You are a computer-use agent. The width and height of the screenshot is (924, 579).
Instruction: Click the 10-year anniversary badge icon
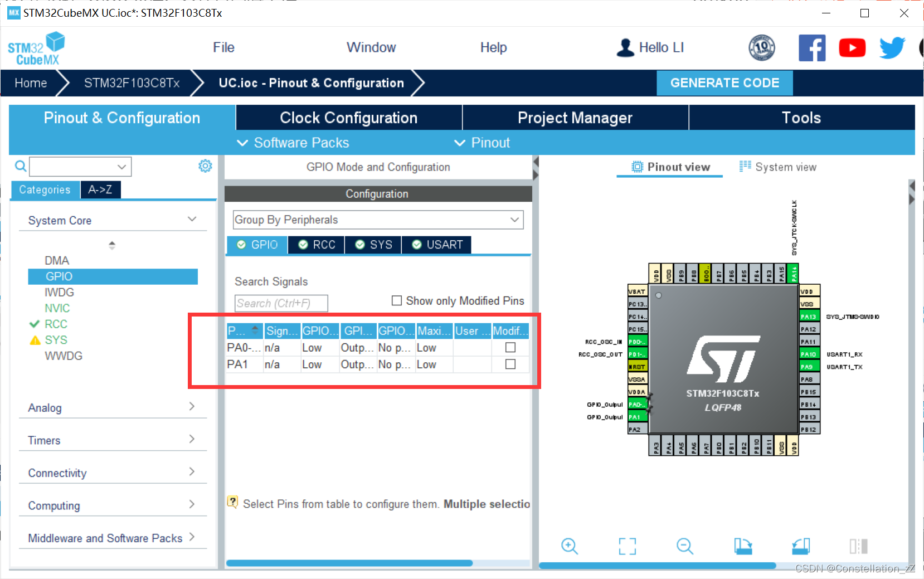[762, 48]
